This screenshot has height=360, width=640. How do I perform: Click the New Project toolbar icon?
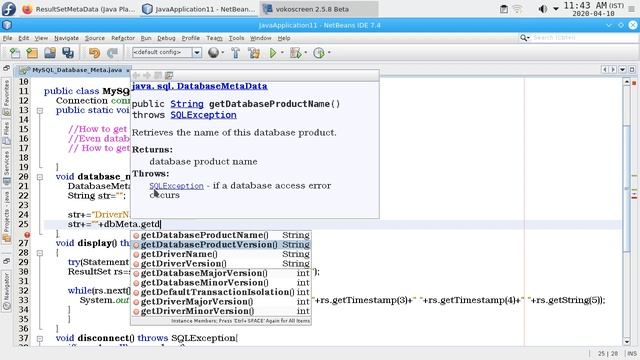(32, 53)
